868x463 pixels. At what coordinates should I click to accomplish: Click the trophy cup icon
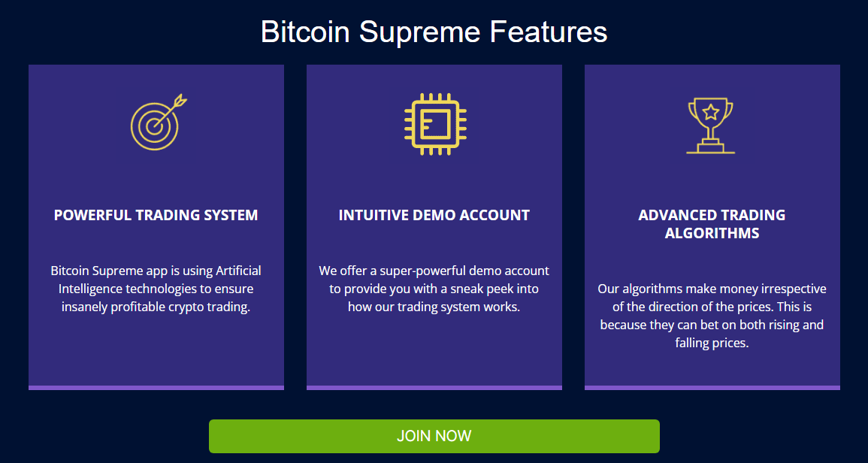[710, 124]
